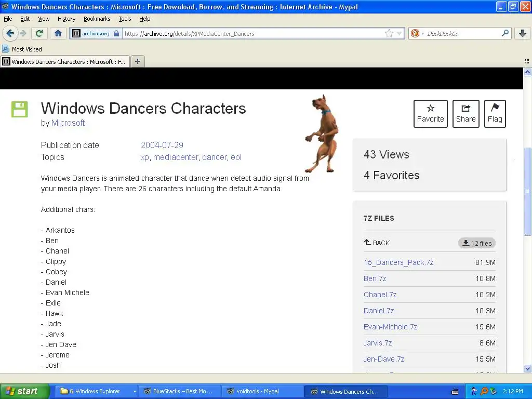Download 15_Dancers_Pack.7z
This screenshot has width=532, height=399.
tap(398, 262)
